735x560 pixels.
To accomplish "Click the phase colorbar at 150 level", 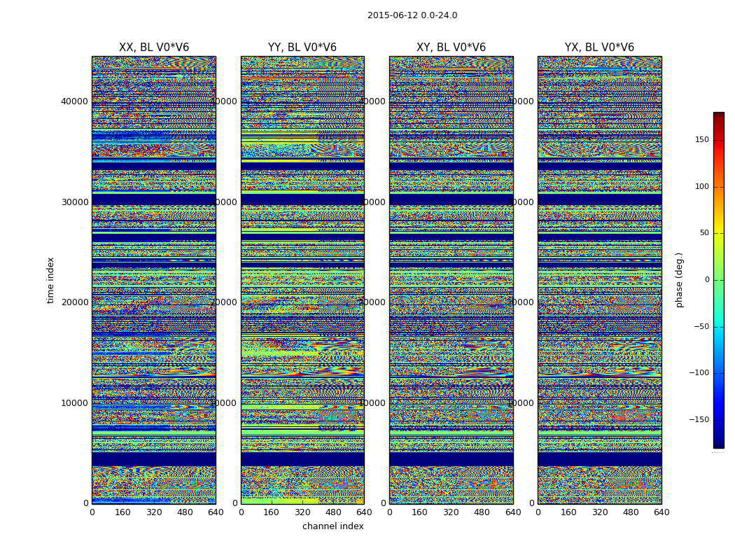I will 719,139.
